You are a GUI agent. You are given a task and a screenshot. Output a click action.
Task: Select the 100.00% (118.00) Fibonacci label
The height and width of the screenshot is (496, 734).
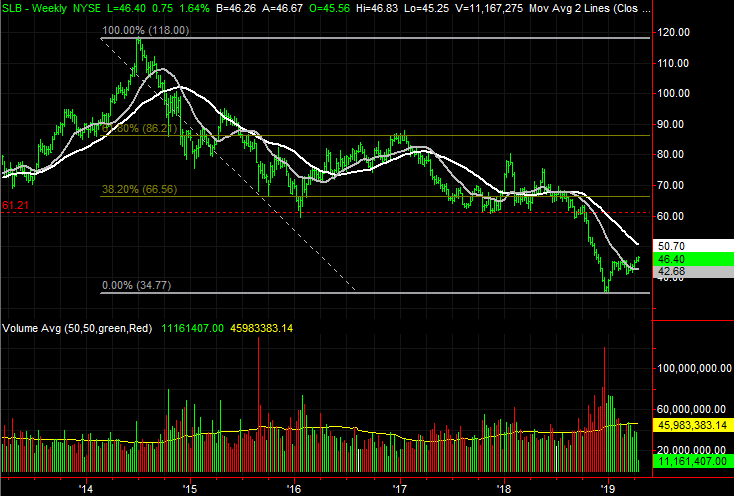[x=146, y=30]
